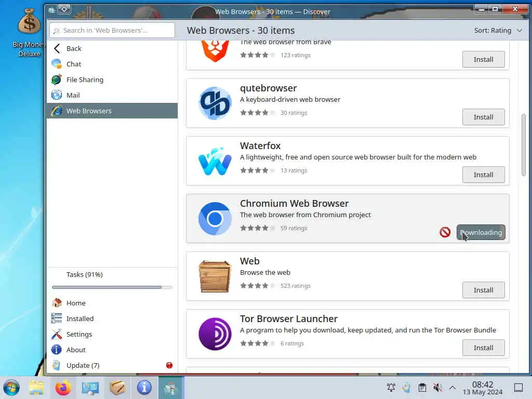Open the Chromium Web Browser title

(x=294, y=203)
